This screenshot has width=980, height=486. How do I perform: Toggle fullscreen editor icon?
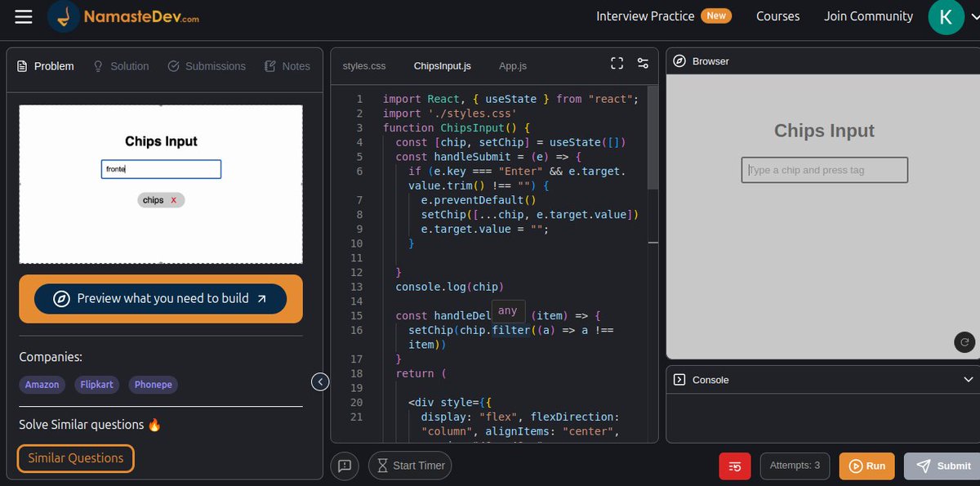(x=617, y=64)
